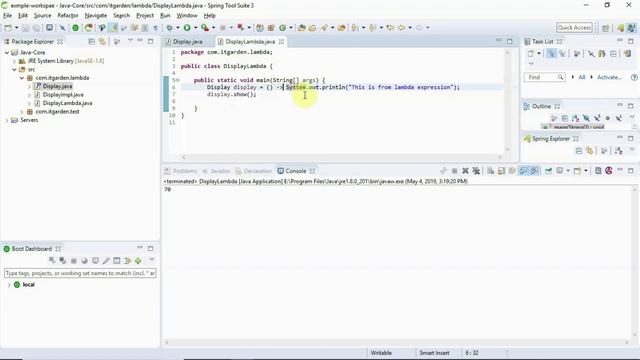Click Collapse All icon in Task List
Image resolution: width=640 pixels, height=360 pixels.
[x=613, y=53]
